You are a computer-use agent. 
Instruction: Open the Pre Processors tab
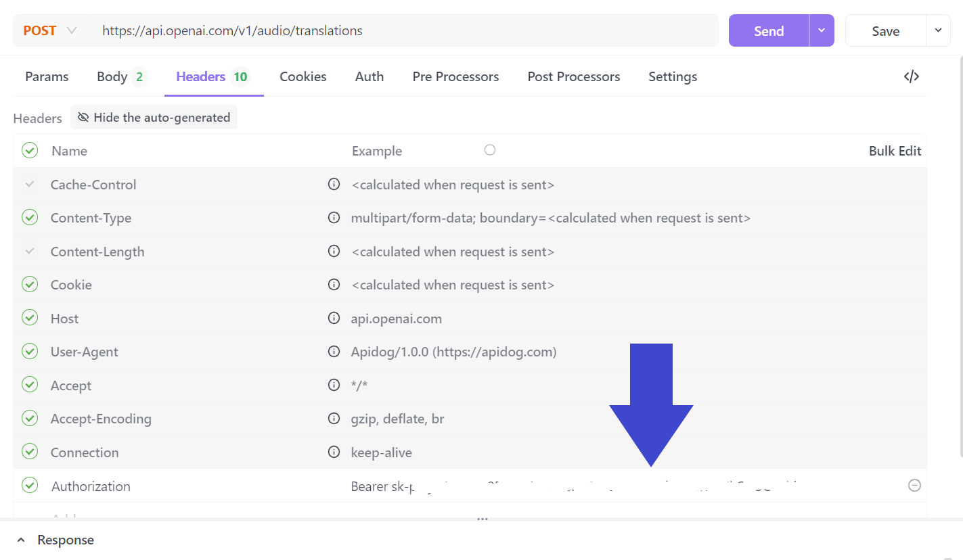click(x=455, y=76)
